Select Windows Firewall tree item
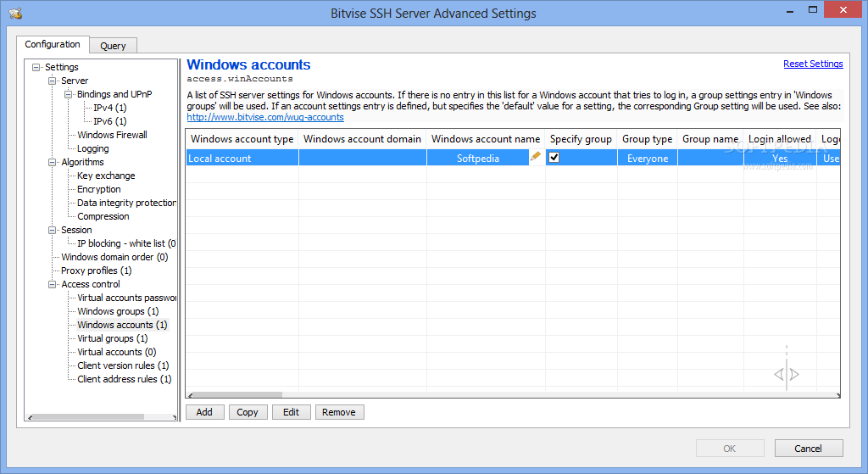 coord(113,135)
